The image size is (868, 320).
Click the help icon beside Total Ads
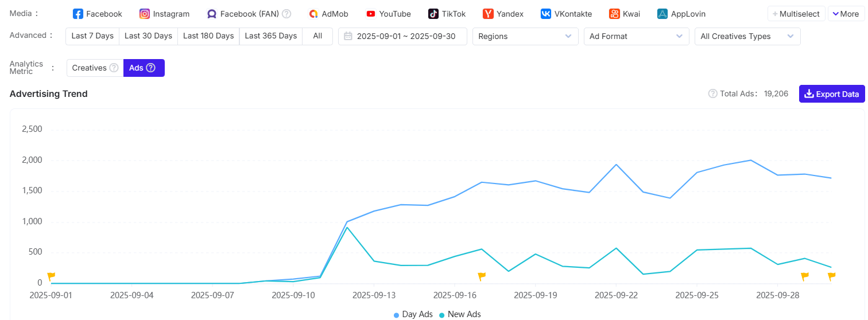713,93
